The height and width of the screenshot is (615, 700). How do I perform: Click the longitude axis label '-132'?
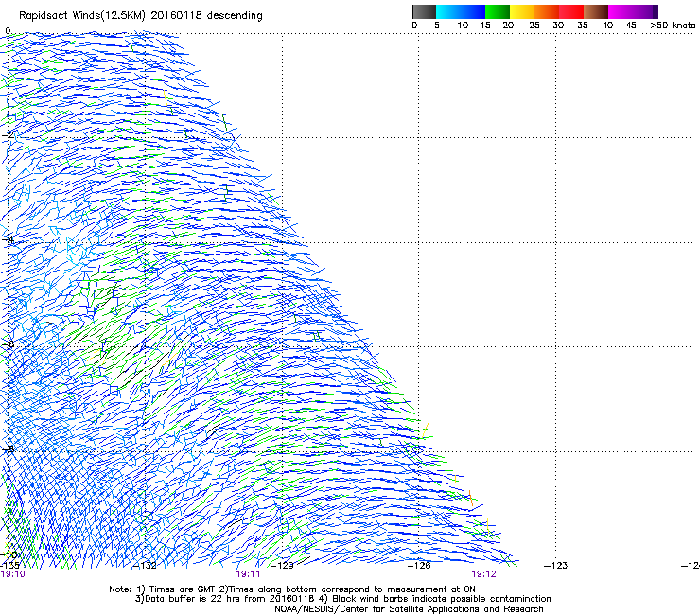tap(146, 566)
